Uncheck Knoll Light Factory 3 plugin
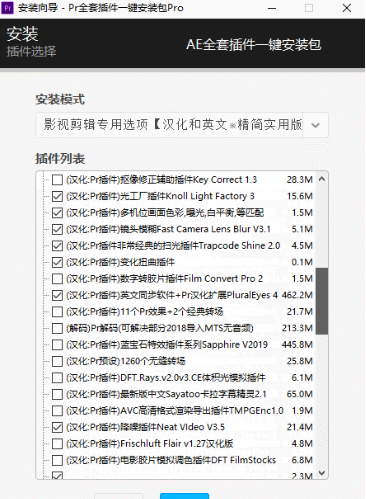Screen dimensions: 366x499 (57, 196)
